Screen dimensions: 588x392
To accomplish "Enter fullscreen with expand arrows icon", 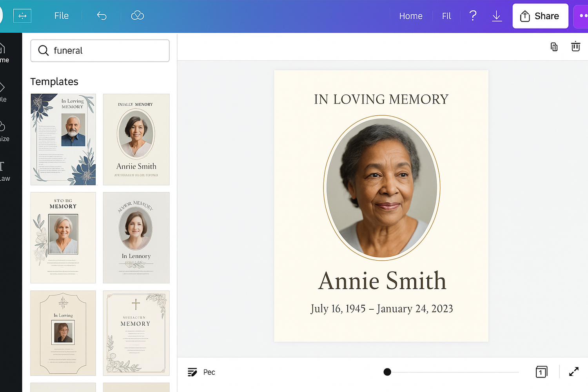I will tap(574, 372).
